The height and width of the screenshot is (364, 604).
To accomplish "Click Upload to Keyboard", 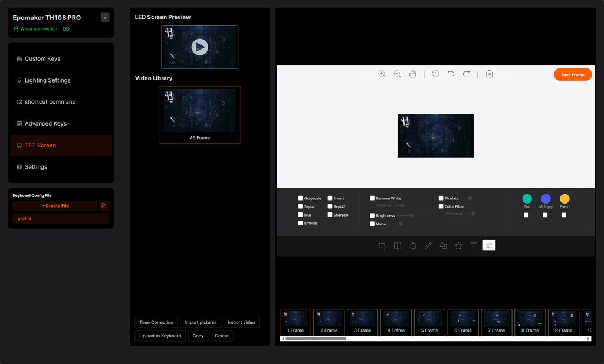I will click(x=160, y=336).
